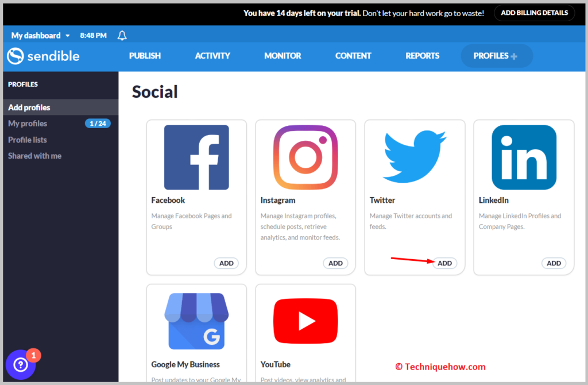Click 'Manage LinkedIn Profiles' description text
The height and width of the screenshot is (385, 588).
point(520,221)
